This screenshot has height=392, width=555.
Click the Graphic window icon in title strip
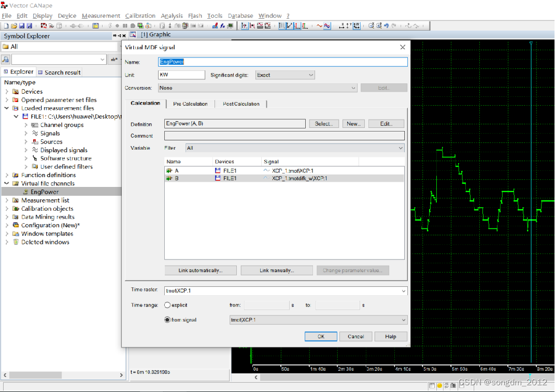tap(133, 34)
